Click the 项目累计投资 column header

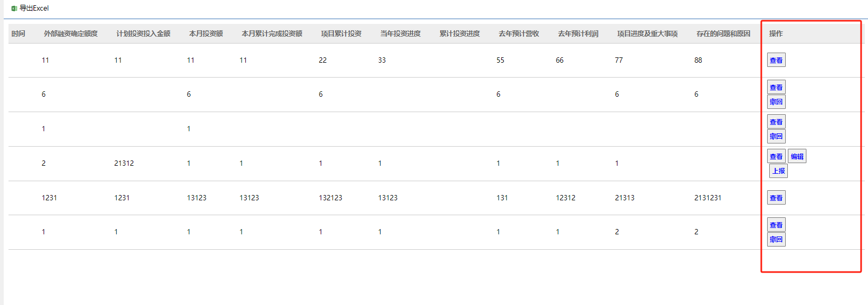tap(341, 33)
